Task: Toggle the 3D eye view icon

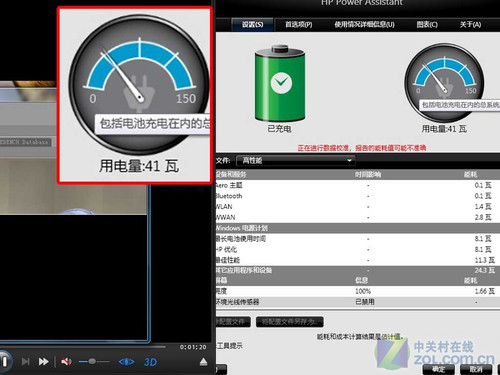Action: [x=126, y=362]
